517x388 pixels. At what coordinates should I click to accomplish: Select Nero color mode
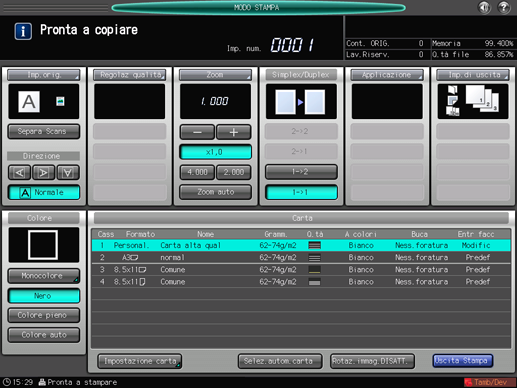(x=44, y=296)
